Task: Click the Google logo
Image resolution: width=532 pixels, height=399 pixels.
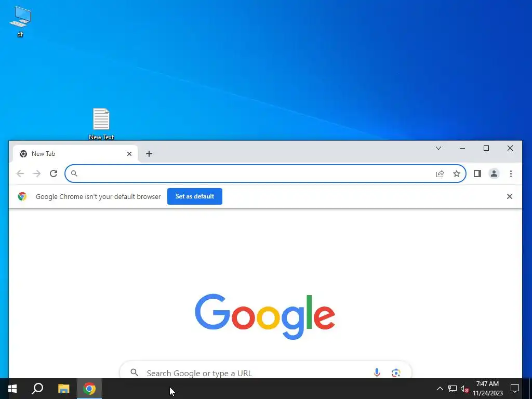Action: click(x=265, y=316)
